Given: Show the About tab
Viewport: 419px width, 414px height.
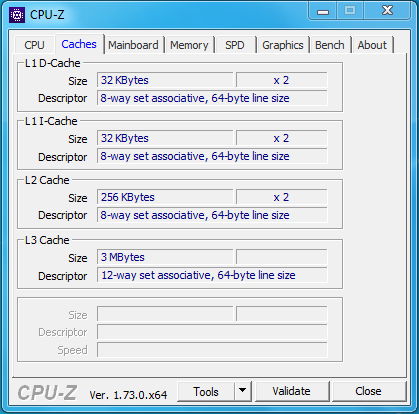Looking at the screenshot, I should [372, 45].
